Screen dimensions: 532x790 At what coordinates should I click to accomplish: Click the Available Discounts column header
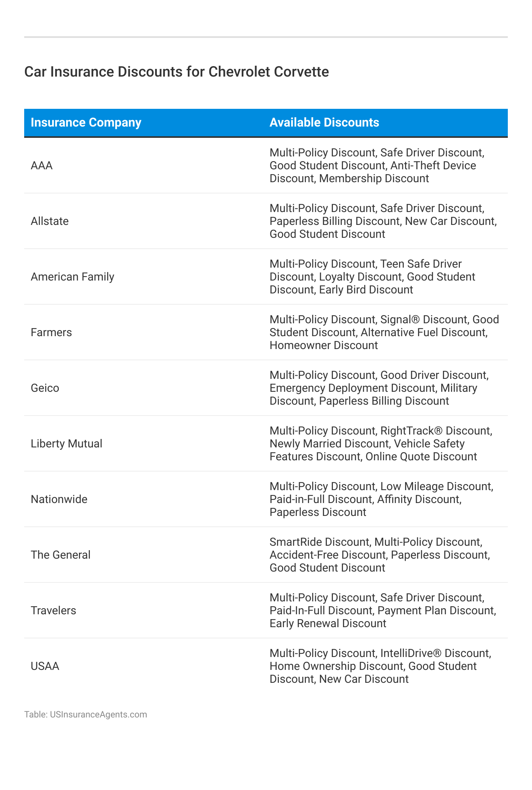click(x=324, y=123)
